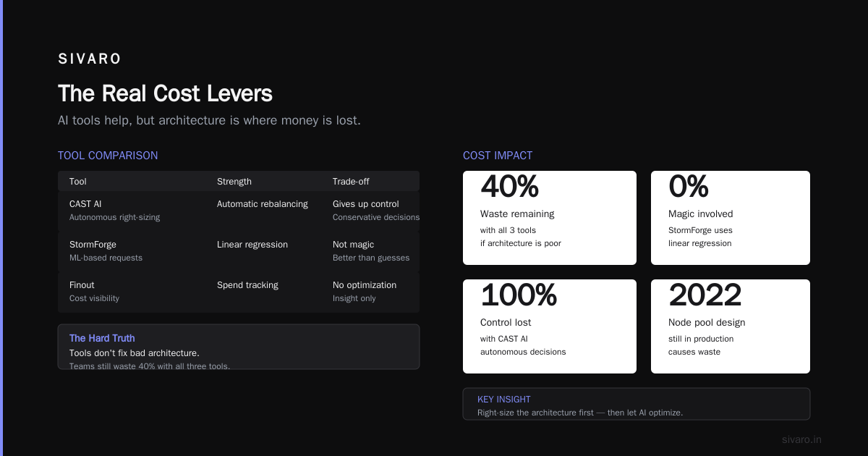Click the 'TOOL COMPARISON' section label

pos(108,156)
